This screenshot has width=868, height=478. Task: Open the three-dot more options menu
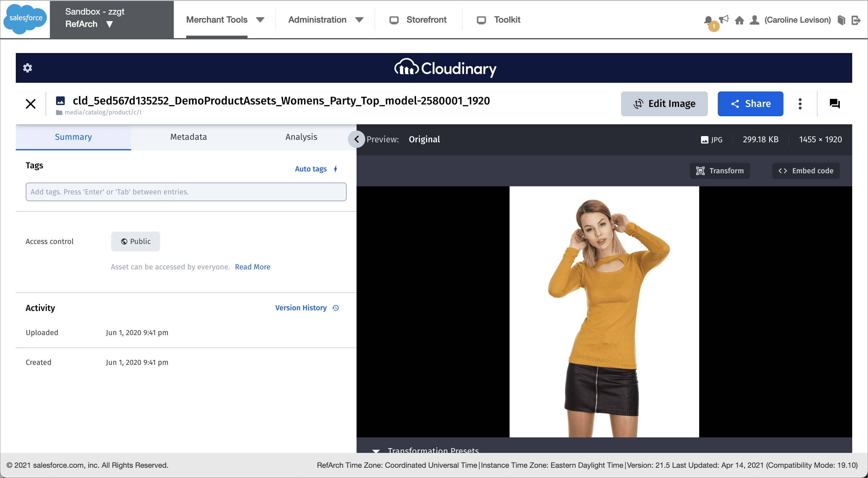pyautogui.click(x=800, y=104)
